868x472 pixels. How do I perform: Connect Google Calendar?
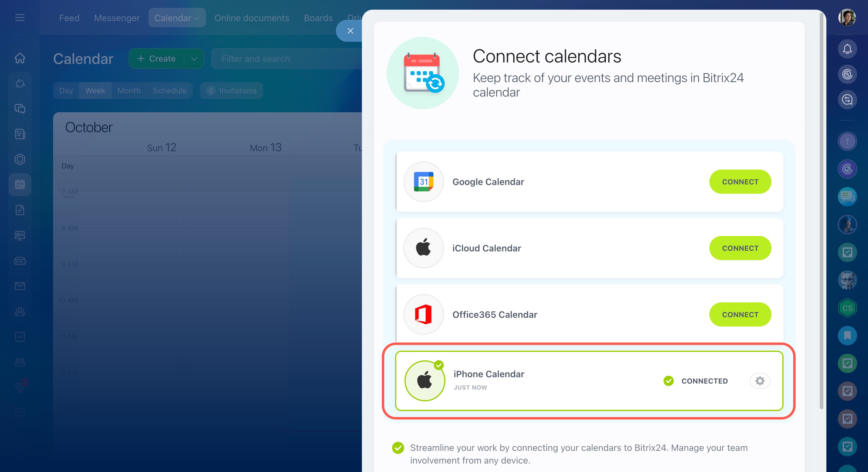740,182
